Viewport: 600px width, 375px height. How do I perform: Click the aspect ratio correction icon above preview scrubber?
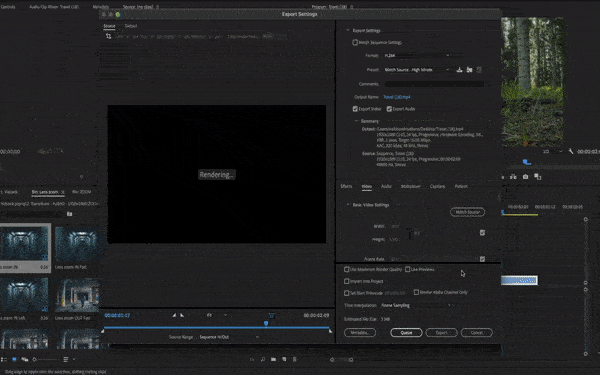tap(272, 315)
